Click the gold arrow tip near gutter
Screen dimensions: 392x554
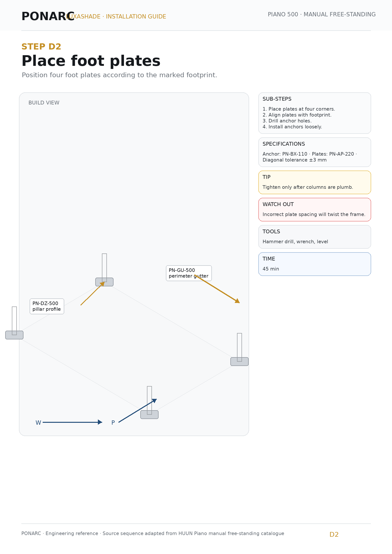click(237, 301)
